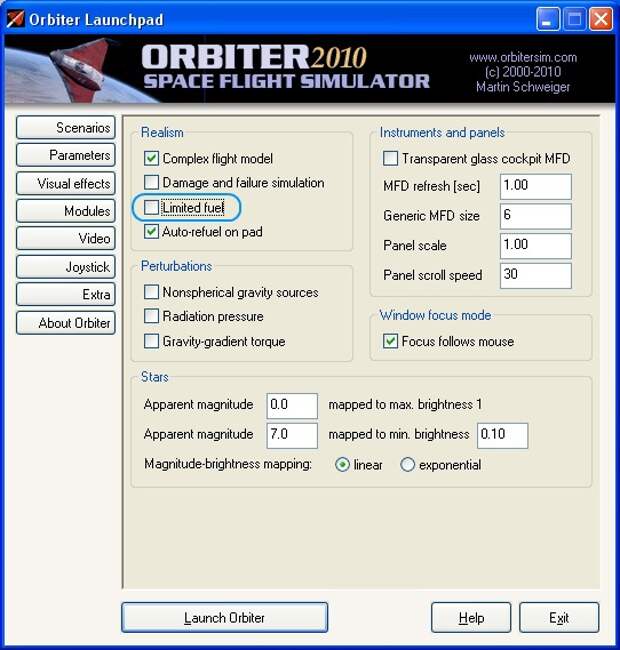Select linear magnitude-brightness mapping
The height and width of the screenshot is (650, 620).
pos(342,465)
